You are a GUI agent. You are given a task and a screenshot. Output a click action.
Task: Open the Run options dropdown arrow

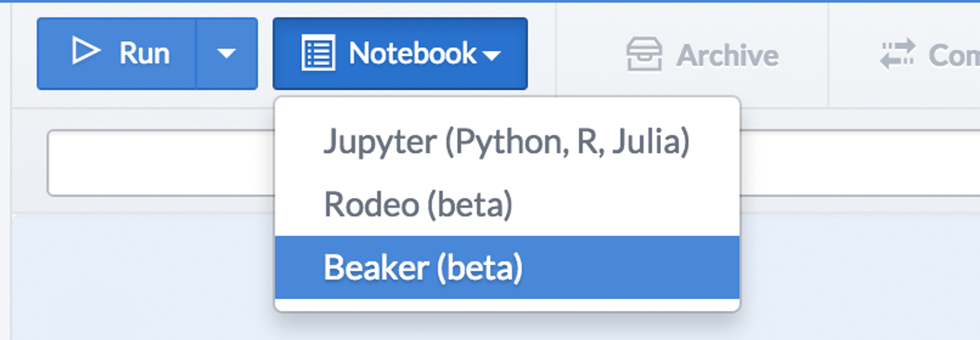pyautogui.click(x=226, y=53)
